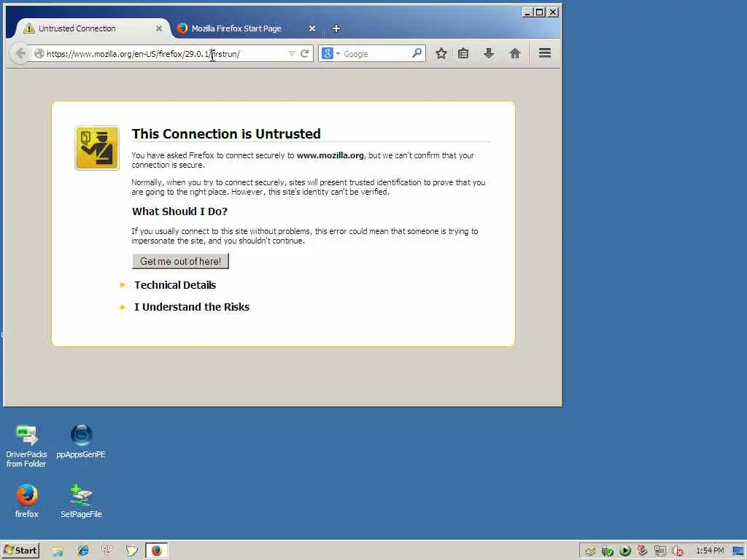Click 'This Connection is Untrusted' heading

(x=226, y=134)
